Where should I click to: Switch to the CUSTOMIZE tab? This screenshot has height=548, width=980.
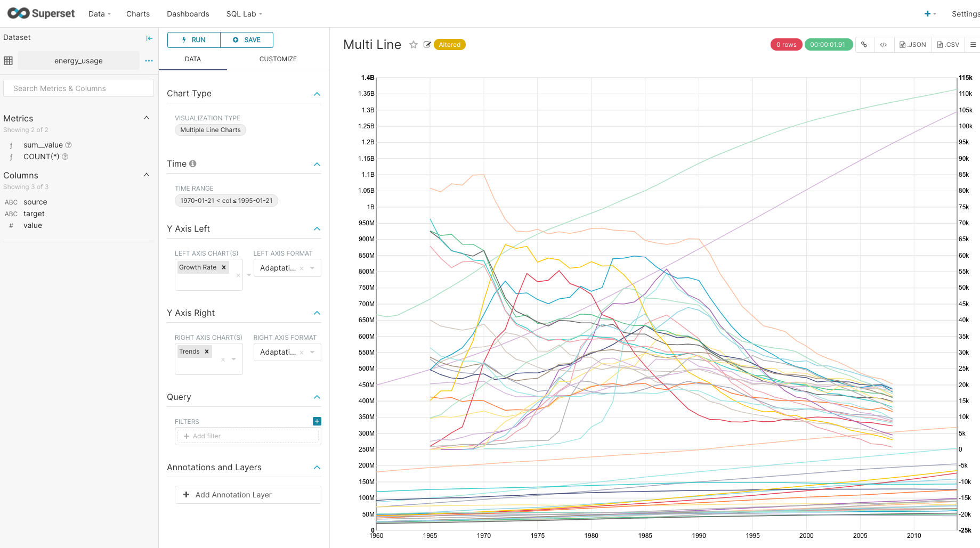coord(278,59)
